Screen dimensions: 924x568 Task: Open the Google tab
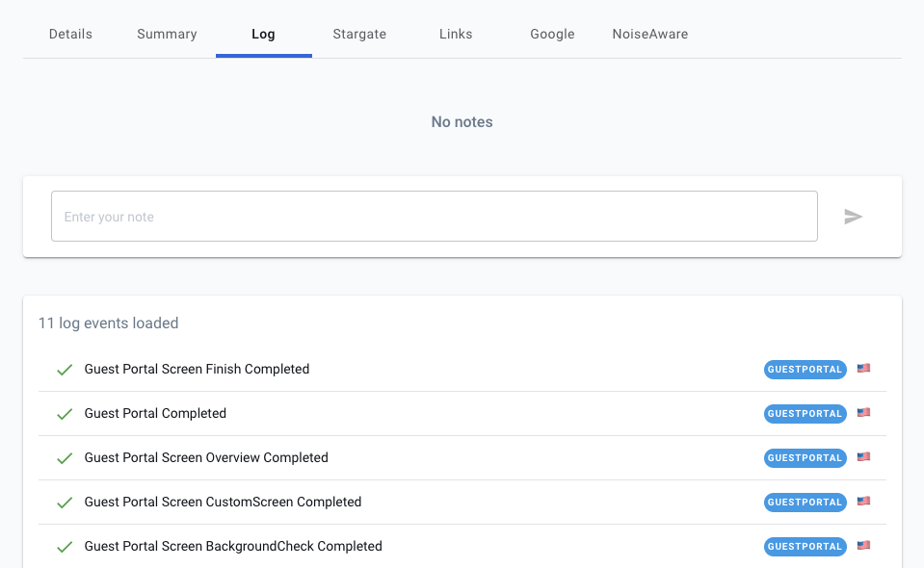pyautogui.click(x=552, y=34)
